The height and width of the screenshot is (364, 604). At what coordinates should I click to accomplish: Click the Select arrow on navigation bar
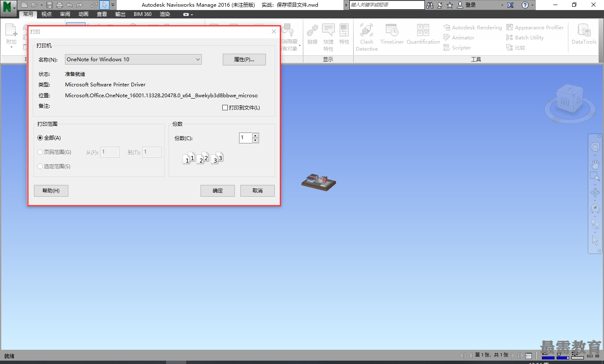[x=595, y=240]
